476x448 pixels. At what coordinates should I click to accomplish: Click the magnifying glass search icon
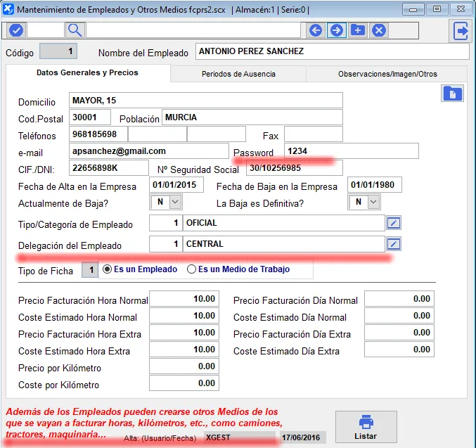tap(75, 30)
